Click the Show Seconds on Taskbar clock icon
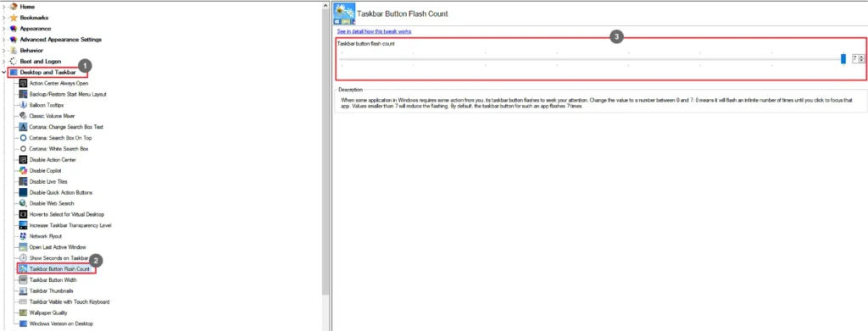The image size is (868, 331). click(x=23, y=258)
